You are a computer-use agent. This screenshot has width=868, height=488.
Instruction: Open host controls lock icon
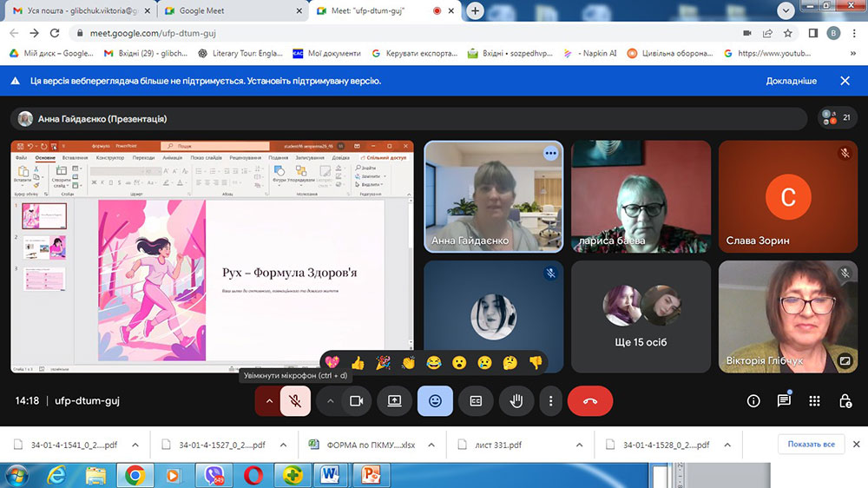pyautogui.click(x=845, y=401)
